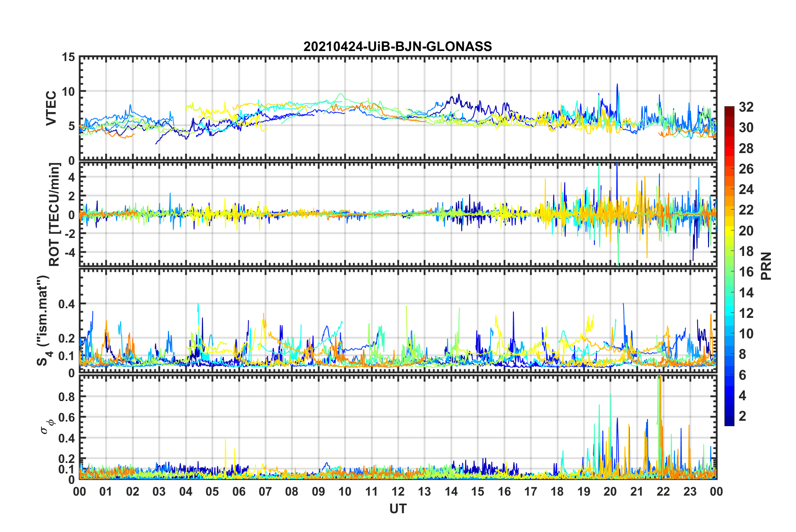
Task: Click inside the ROT plot panel
Action: pyautogui.click(x=398, y=214)
